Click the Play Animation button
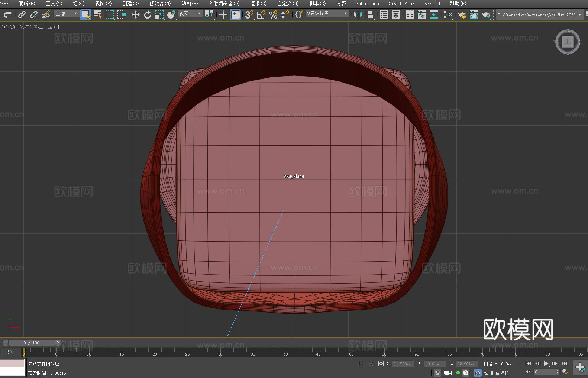Image resolution: width=588 pixels, height=378 pixels. (546, 364)
